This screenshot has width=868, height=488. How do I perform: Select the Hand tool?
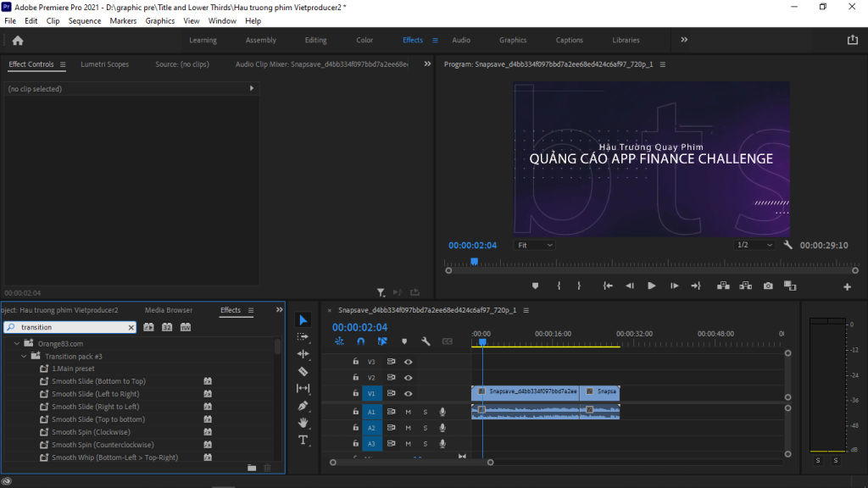click(x=304, y=423)
